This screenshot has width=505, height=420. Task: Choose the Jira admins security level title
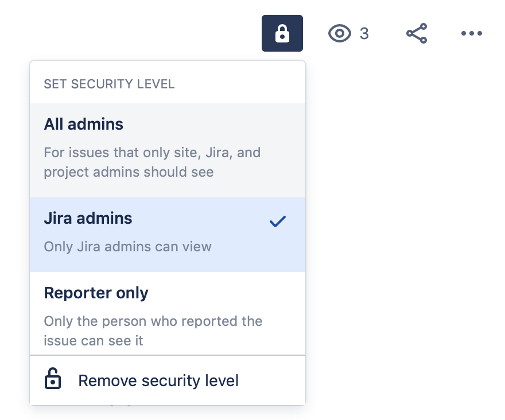tap(88, 218)
